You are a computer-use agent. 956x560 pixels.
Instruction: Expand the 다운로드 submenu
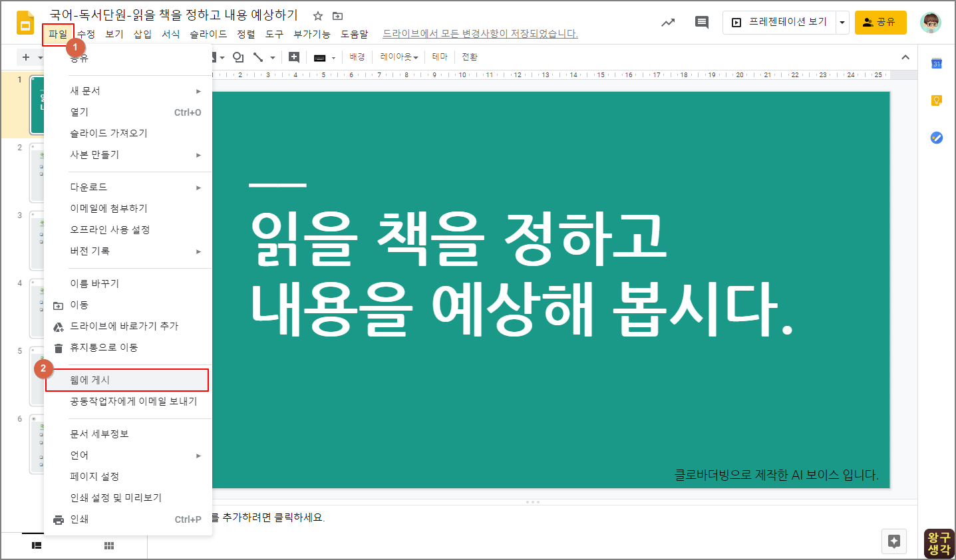coord(198,188)
